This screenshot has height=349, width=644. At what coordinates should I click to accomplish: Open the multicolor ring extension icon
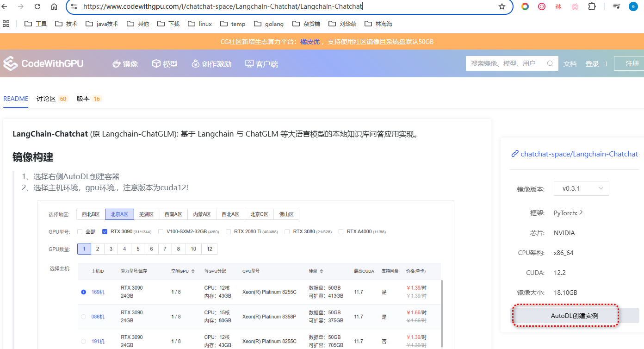point(525,6)
